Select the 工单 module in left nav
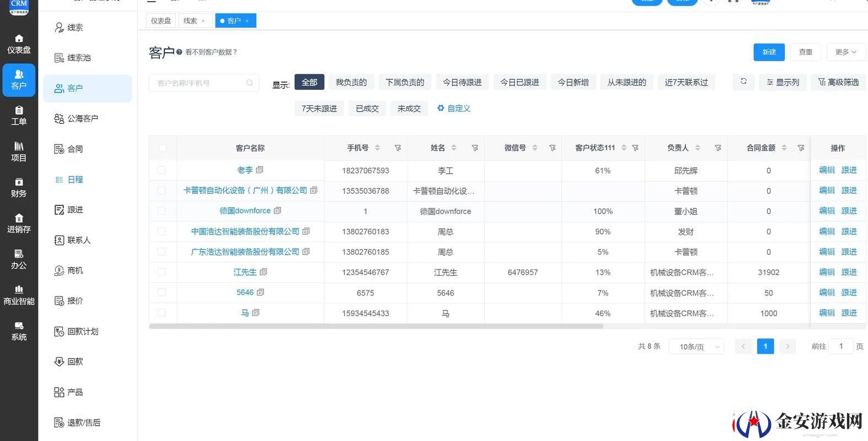Screen dimensions: 868x441 pos(19,116)
